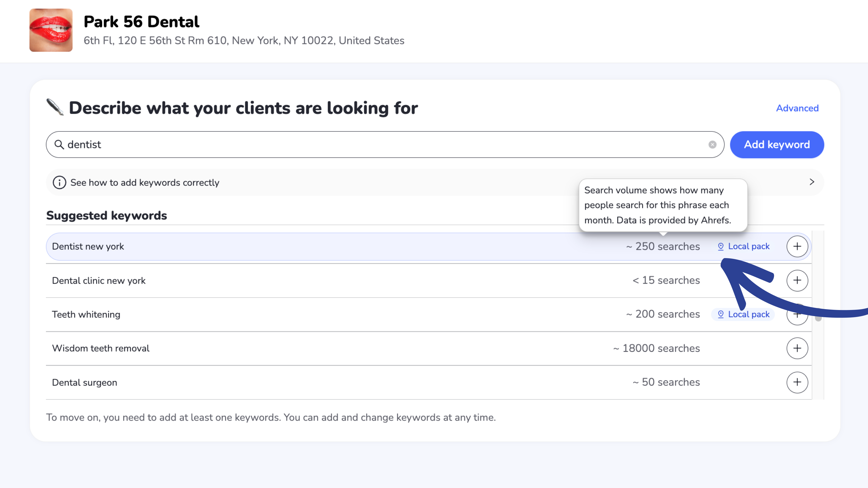Click the ~ 250 searches volume text
The width and height of the screenshot is (868, 488).
663,246
